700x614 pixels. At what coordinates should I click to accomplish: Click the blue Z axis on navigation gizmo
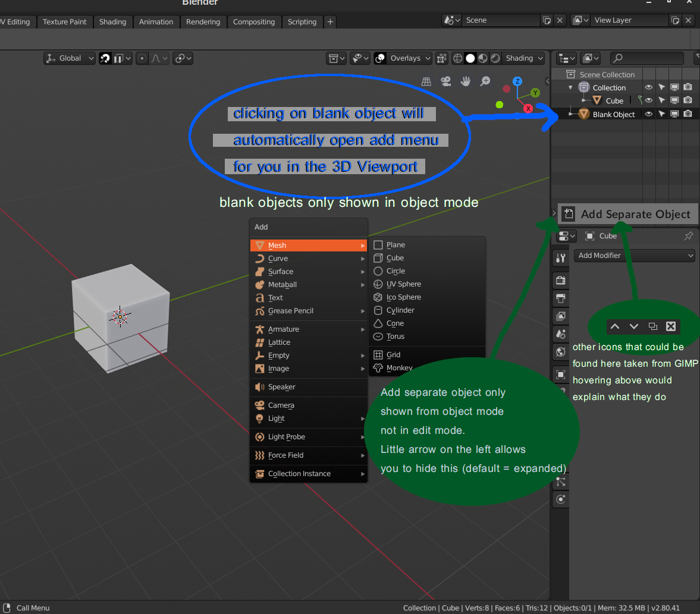click(x=517, y=81)
